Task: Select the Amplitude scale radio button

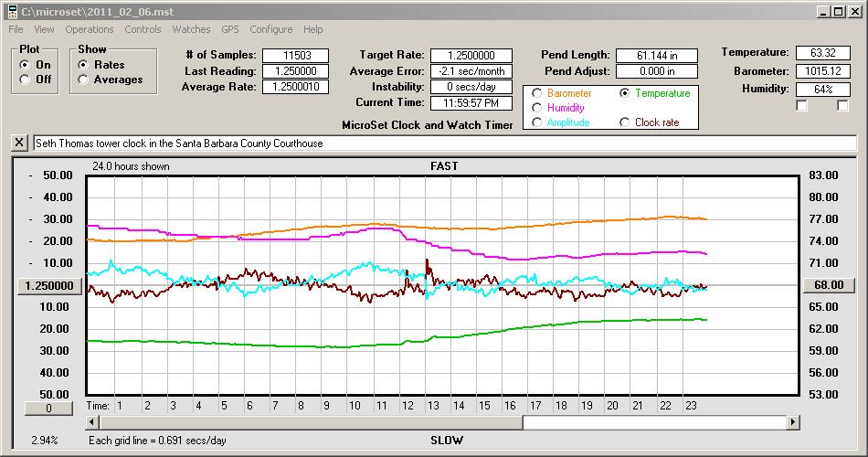Action: tap(536, 122)
